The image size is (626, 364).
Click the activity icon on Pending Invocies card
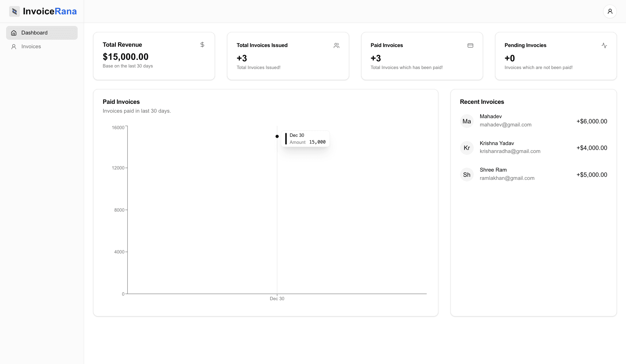point(604,45)
